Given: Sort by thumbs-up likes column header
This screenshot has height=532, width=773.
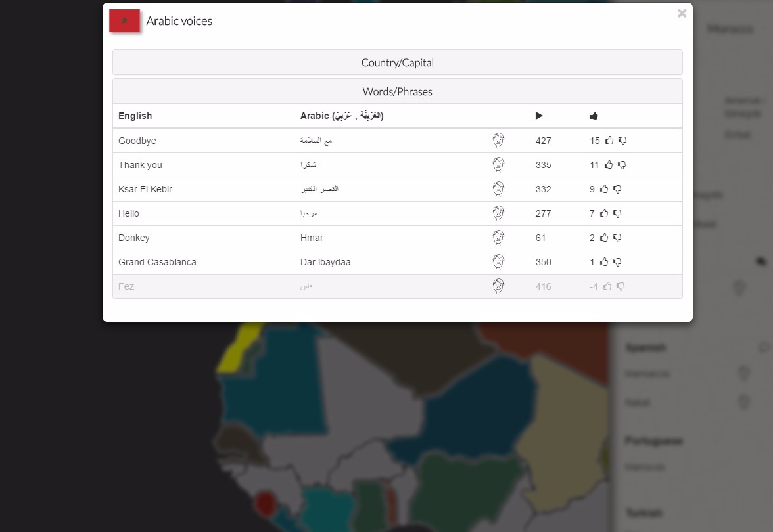Looking at the screenshot, I should pyautogui.click(x=594, y=116).
